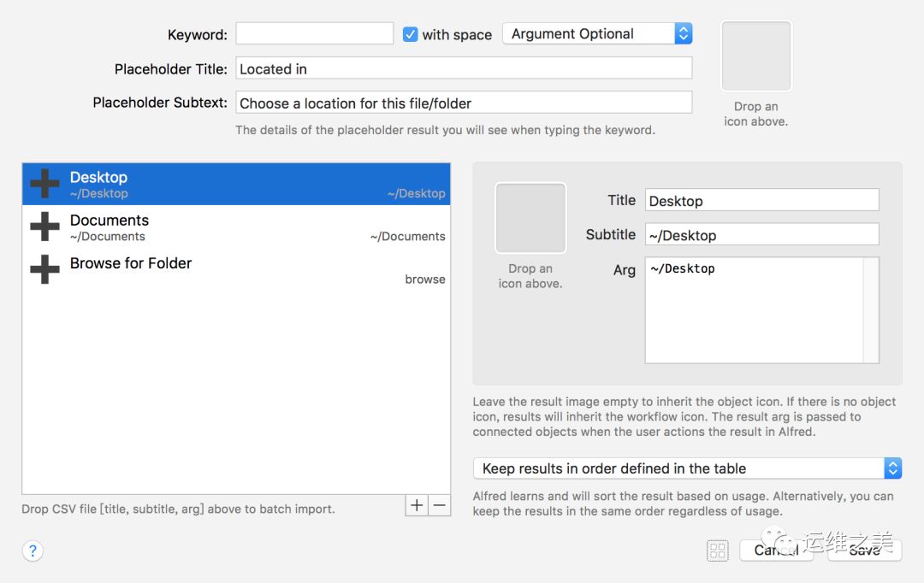Click the Arg text area scrollbar
The height and width of the screenshot is (583, 924).
coord(871,309)
